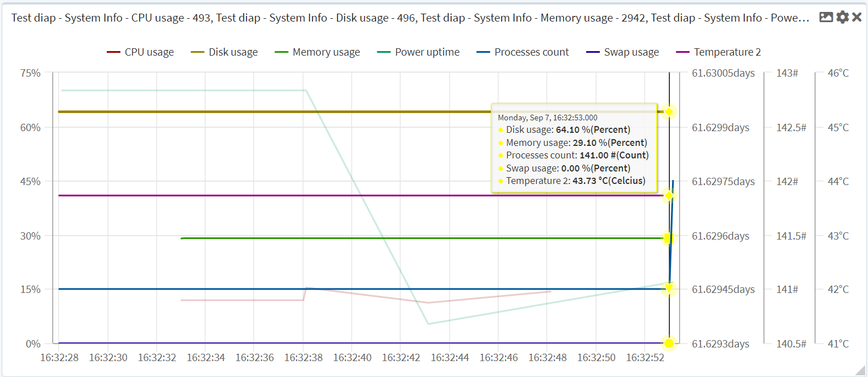The width and height of the screenshot is (868, 377).
Task: Click the 142.5# axis label
Action: pyautogui.click(x=791, y=128)
